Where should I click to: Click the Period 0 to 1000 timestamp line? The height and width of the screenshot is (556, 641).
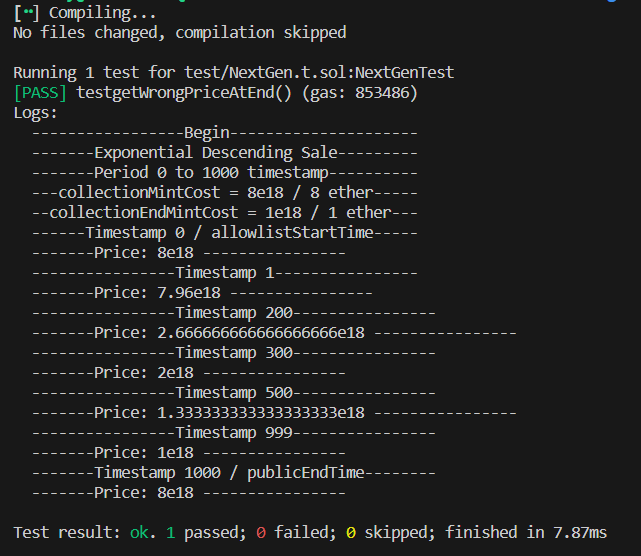point(225,173)
